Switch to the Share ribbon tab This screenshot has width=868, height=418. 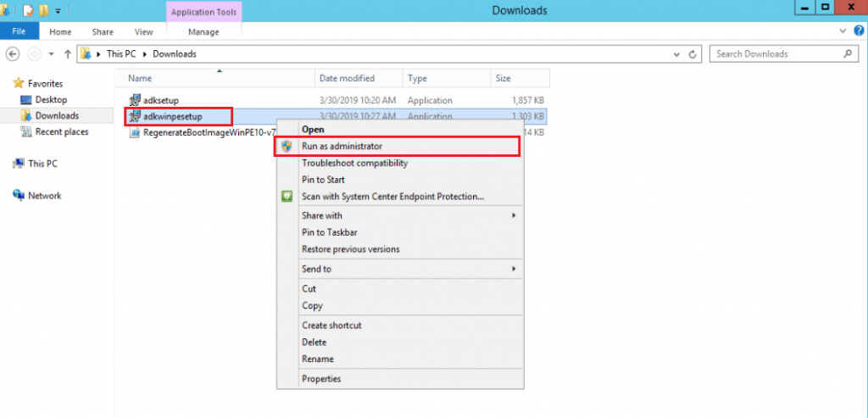click(103, 32)
